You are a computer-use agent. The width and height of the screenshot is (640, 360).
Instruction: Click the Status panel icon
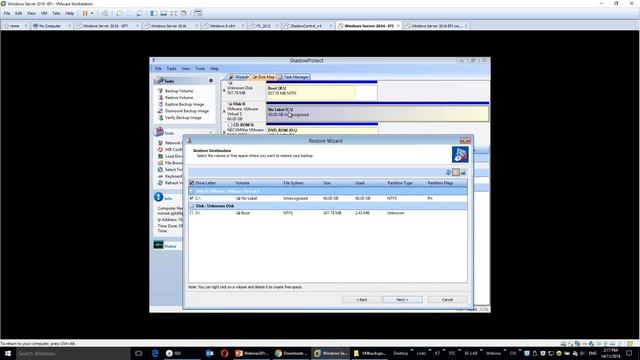point(158,245)
